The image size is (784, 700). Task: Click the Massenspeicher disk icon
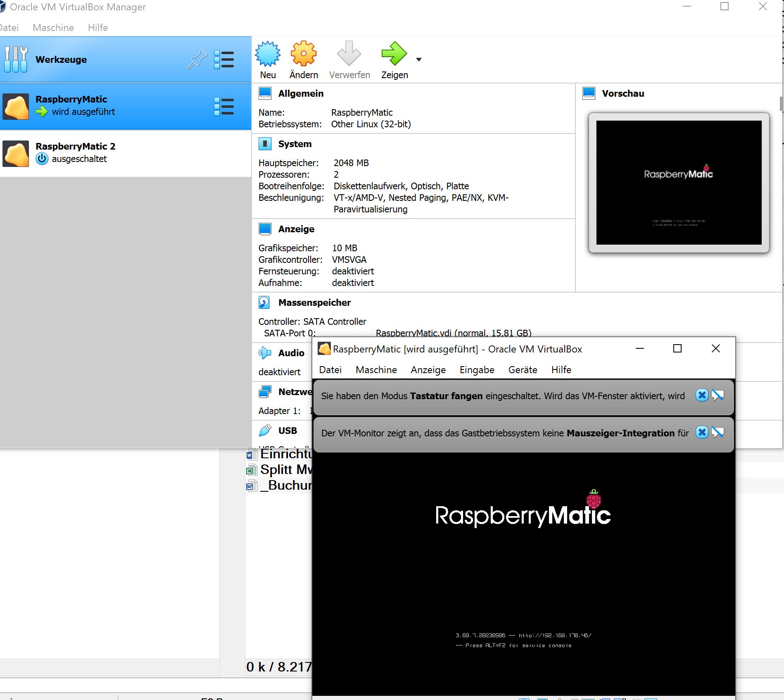pyautogui.click(x=264, y=302)
